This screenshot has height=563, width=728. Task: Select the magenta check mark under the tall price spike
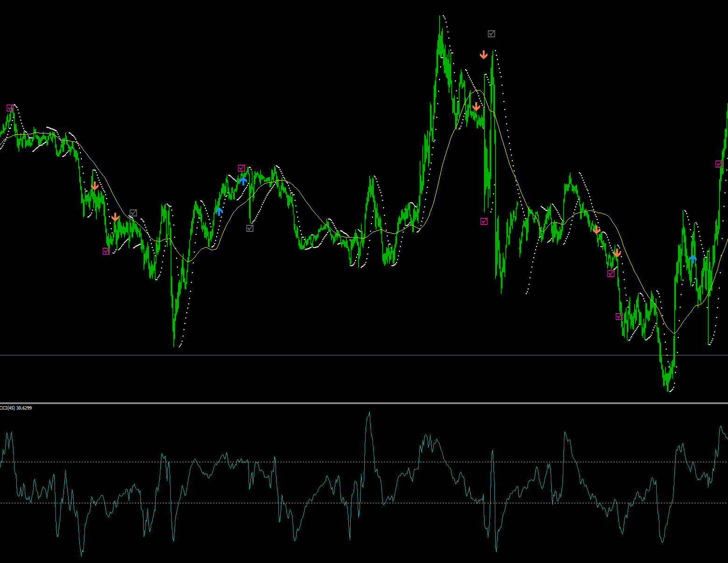484,221
